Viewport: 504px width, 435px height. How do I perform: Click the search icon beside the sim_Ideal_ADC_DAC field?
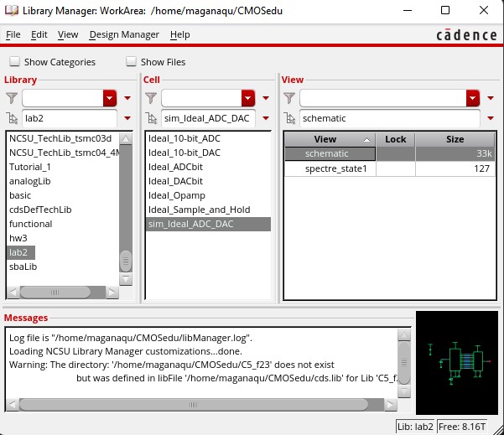coord(150,118)
